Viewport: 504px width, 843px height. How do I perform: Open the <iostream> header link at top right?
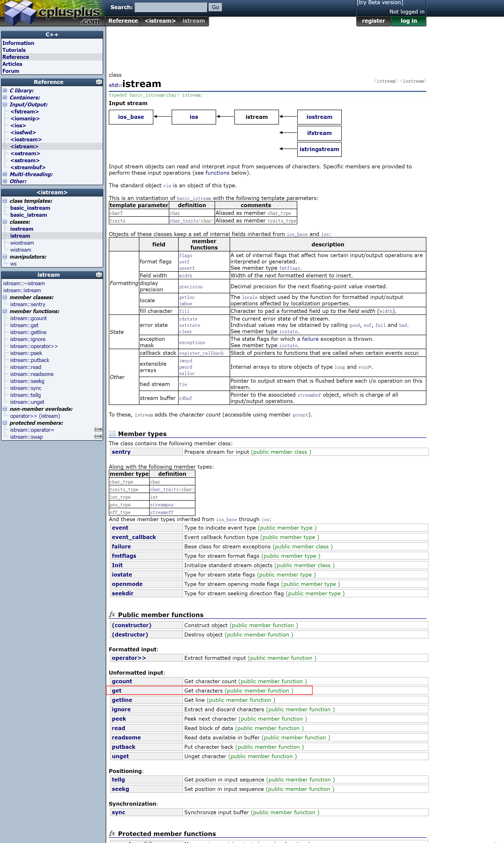pyautogui.click(x=413, y=81)
